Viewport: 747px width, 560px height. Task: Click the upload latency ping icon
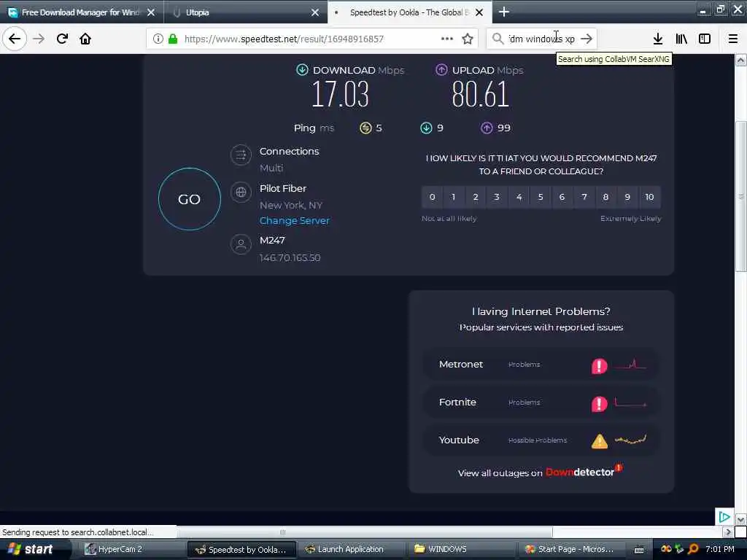pyautogui.click(x=487, y=128)
